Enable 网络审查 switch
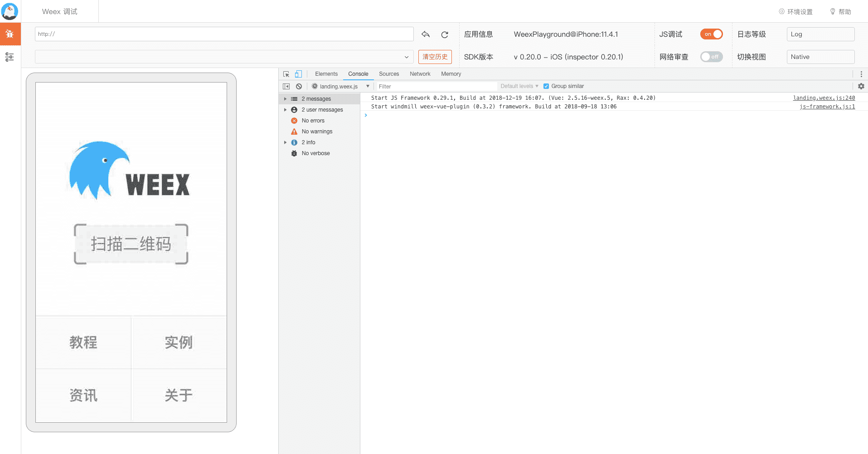The width and height of the screenshot is (868, 454). pos(711,57)
